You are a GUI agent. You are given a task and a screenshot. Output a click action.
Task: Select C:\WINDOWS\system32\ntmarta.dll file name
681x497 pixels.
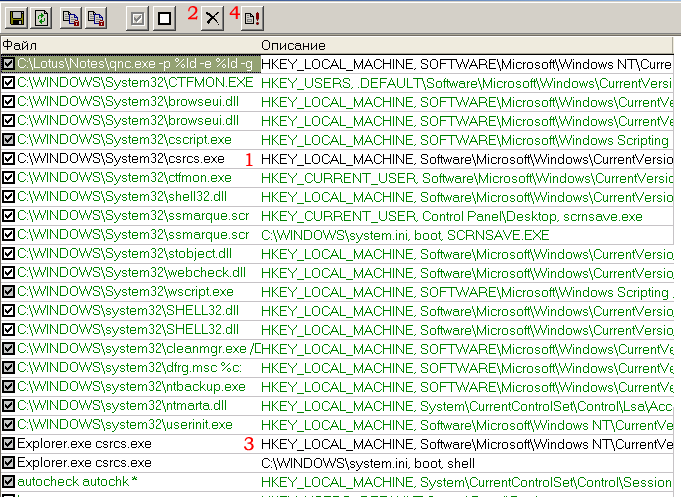pos(122,405)
